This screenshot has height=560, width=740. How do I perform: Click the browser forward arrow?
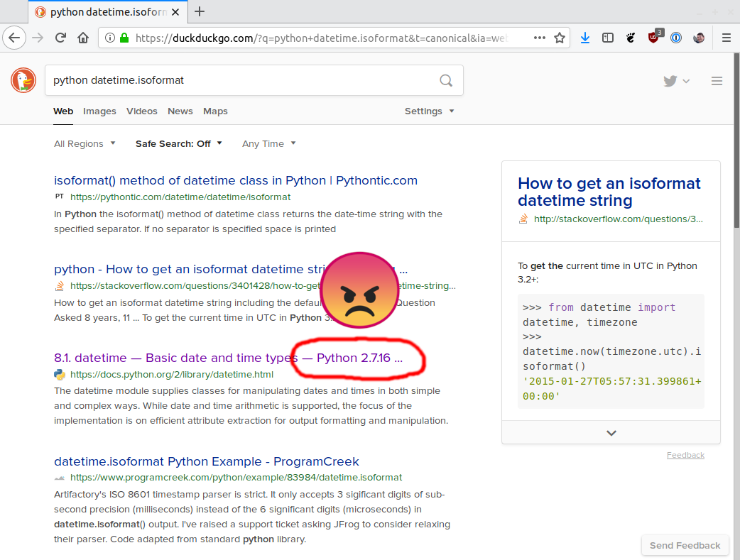pyautogui.click(x=38, y=38)
